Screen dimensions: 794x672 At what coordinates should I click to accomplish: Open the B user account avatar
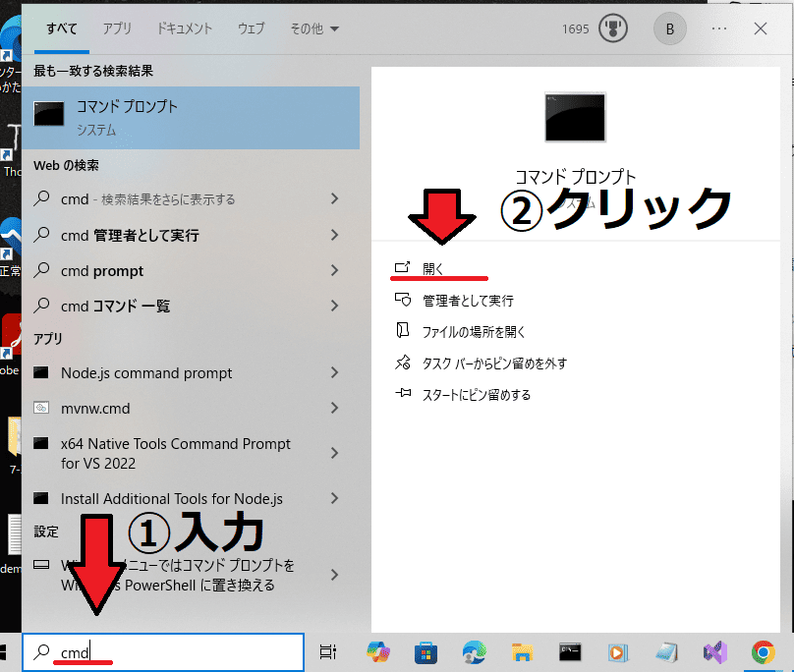coord(669,28)
